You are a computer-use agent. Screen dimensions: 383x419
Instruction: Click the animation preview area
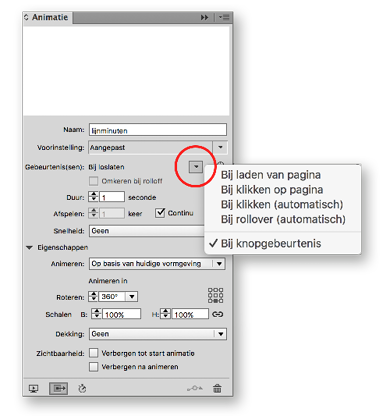click(x=126, y=70)
